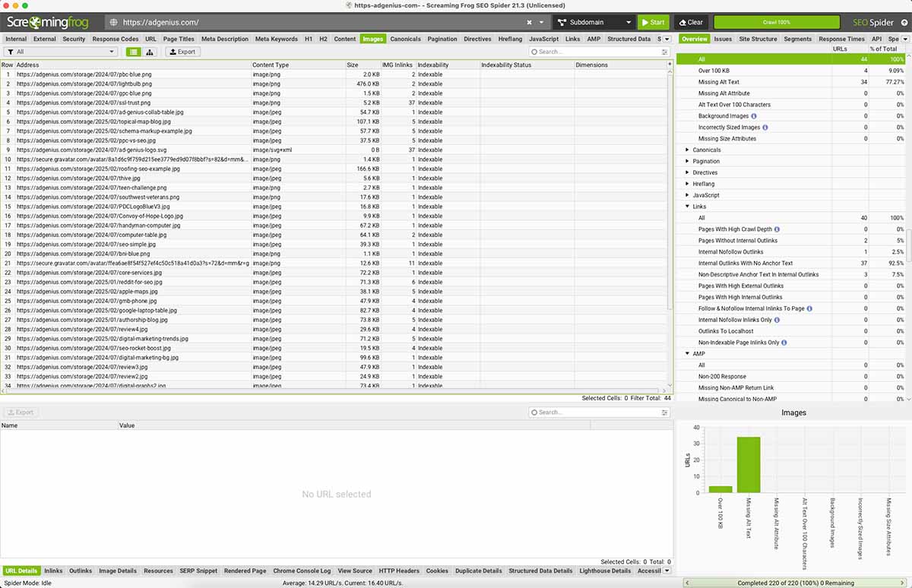The width and height of the screenshot is (912, 588).
Task: Click info icon beside Follow & Nofollow Internal Inlinks
Action: 809,308
